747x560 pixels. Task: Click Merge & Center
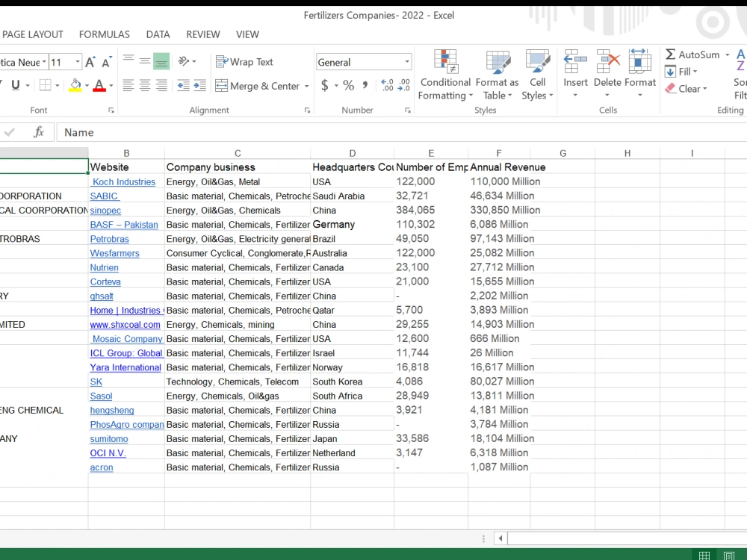pos(258,86)
